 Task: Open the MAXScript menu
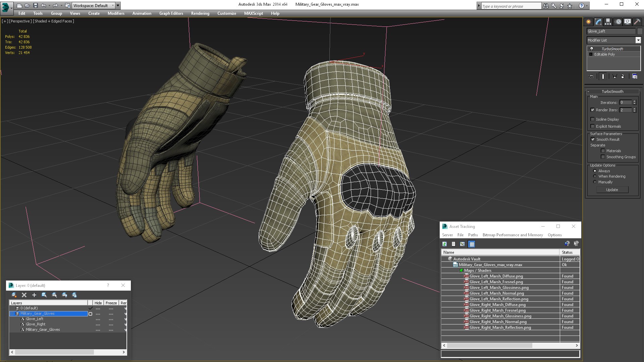(x=253, y=13)
